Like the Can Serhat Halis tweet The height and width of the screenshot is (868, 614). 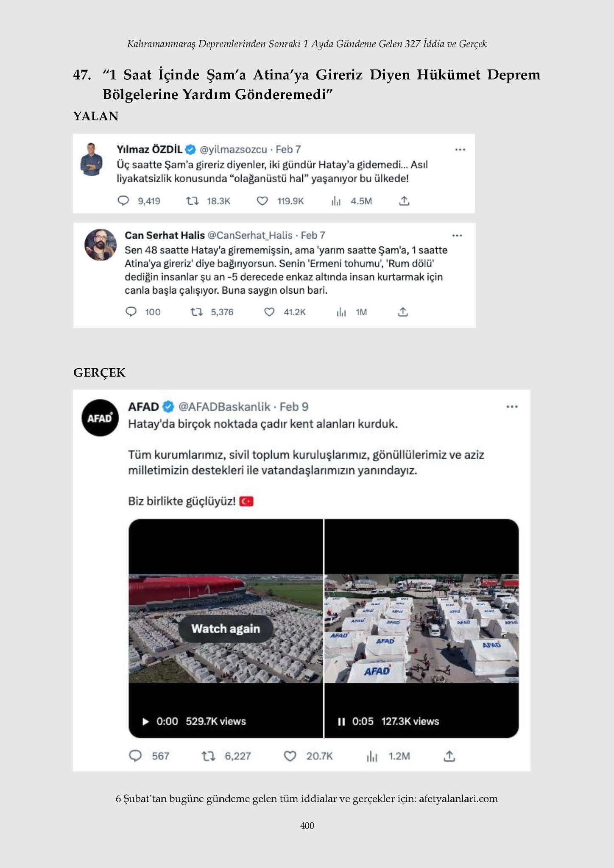point(269,312)
